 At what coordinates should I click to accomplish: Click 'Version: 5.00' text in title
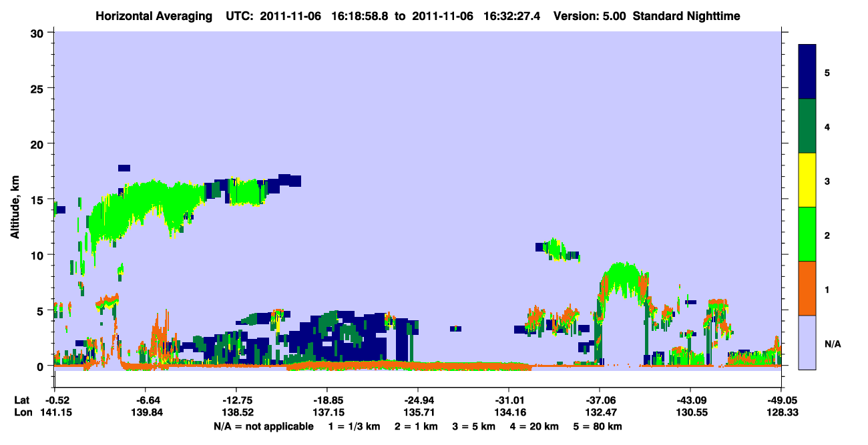[x=590, y=15]
